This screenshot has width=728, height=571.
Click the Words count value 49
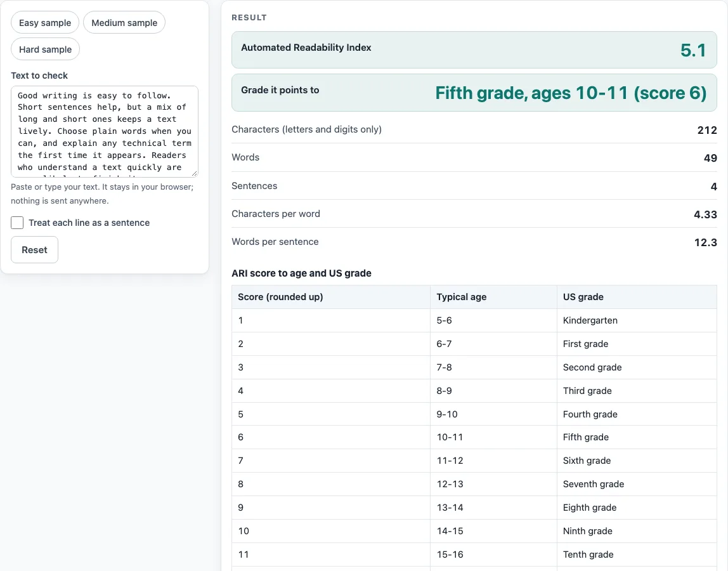[x=710, y=158]
